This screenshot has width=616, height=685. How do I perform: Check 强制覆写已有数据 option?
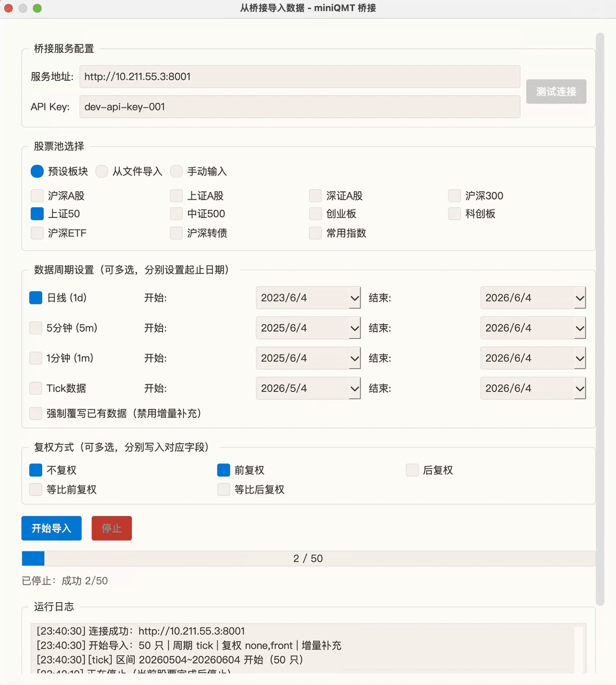(x=36, y=413)
